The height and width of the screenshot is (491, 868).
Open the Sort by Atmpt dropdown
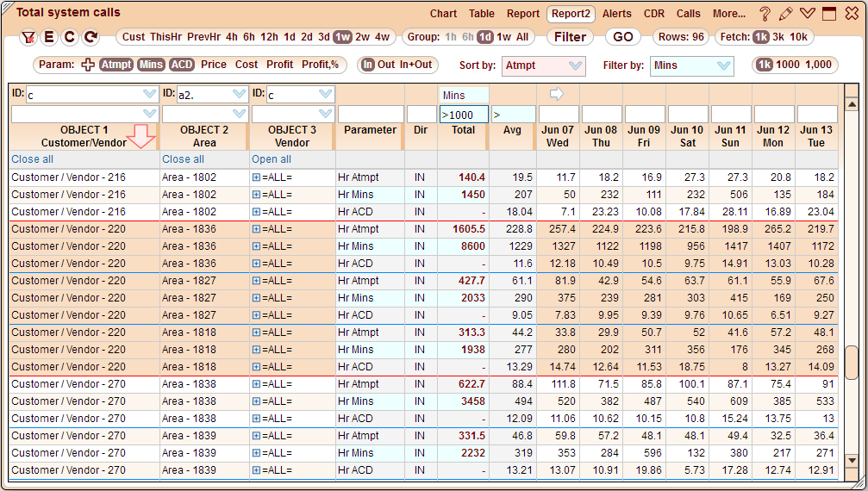(x=544, y=65)
